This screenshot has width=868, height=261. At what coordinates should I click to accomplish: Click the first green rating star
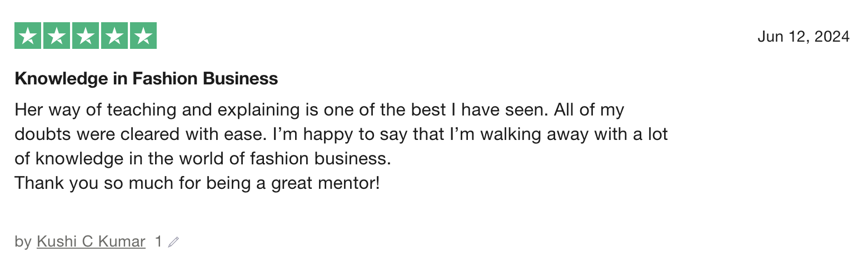(x=28, y=36)
